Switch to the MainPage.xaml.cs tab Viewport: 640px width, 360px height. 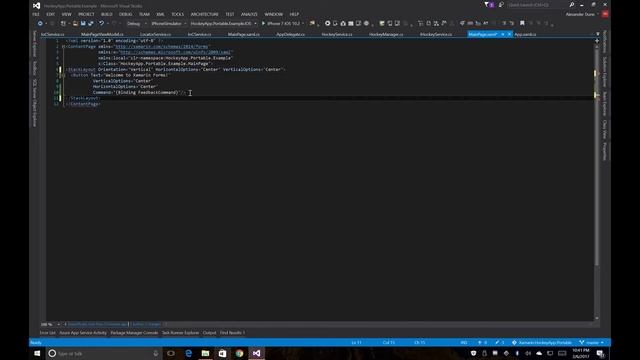pyautogui.click(x=244, y=34)
